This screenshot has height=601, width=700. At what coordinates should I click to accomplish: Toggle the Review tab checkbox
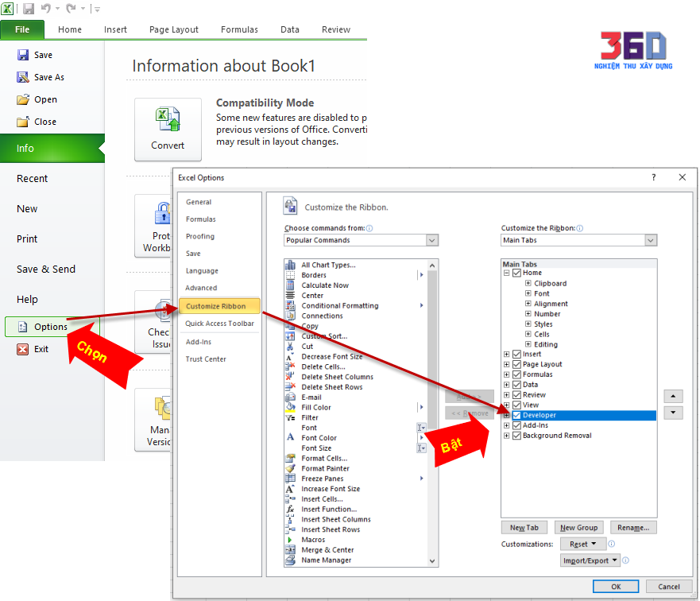pyautogui.click(x=517, y=395)
